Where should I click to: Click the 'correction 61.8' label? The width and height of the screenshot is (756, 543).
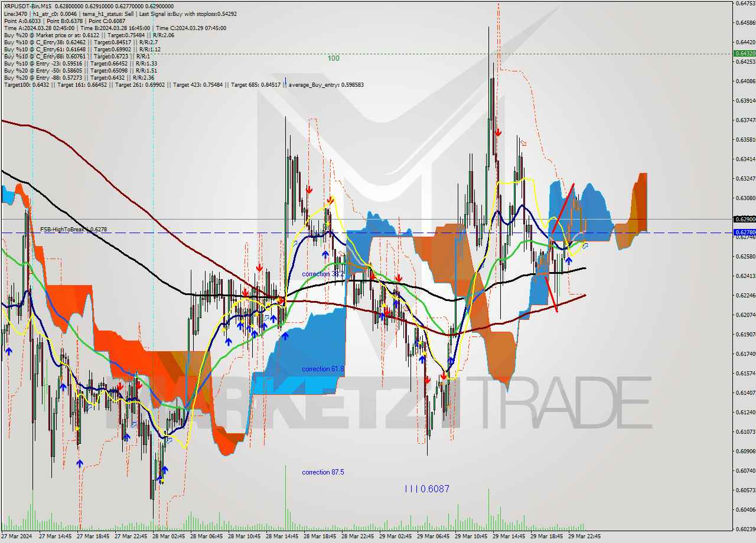(x=322, y=369)
